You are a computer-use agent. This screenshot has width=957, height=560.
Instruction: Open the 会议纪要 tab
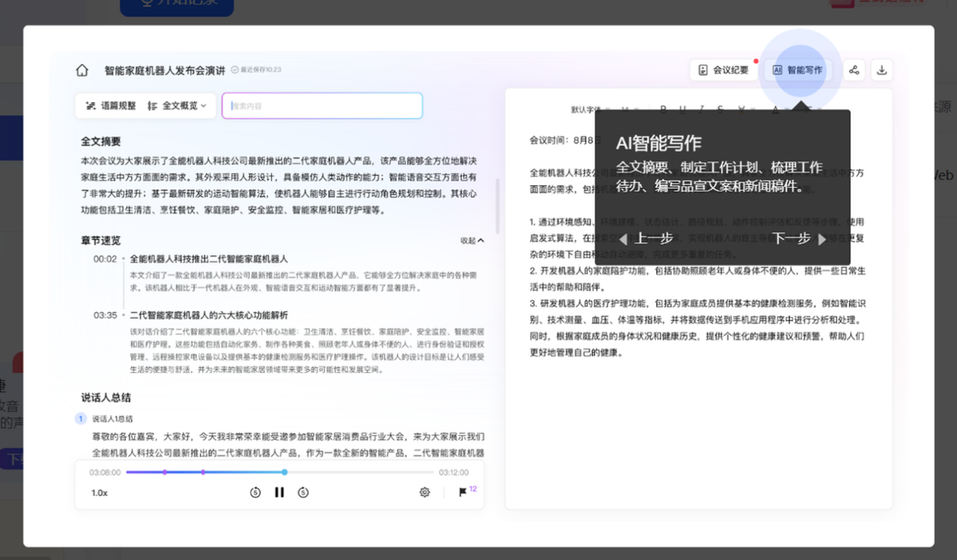(x=723, y=70)
